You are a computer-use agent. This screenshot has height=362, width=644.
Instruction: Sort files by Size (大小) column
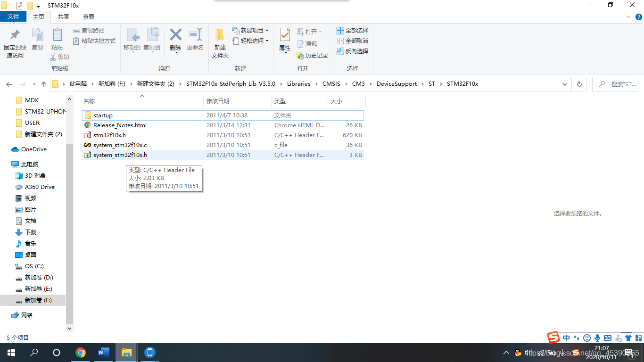(347, 101)
